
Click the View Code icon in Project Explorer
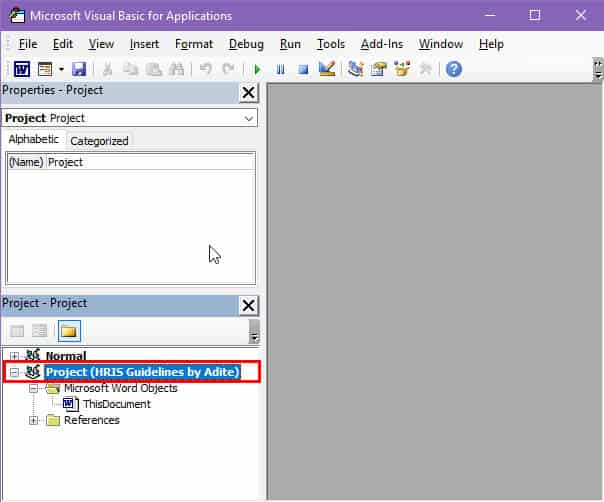[17, 331]
